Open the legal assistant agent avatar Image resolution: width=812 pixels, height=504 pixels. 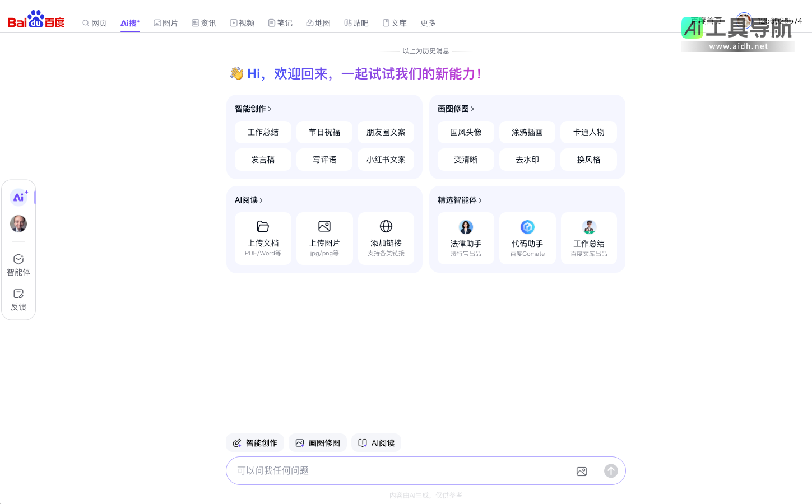[466, 227]
